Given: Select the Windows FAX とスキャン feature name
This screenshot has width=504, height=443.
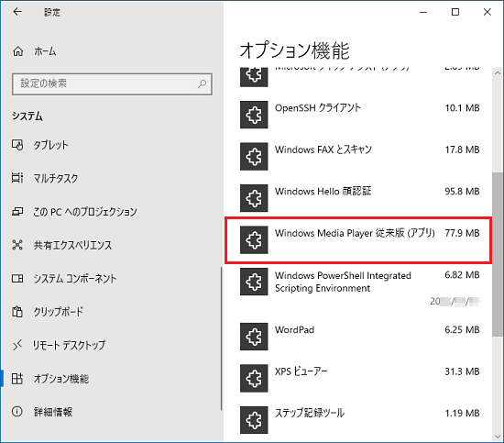Looking at the screenshot, I should [323, 150].
